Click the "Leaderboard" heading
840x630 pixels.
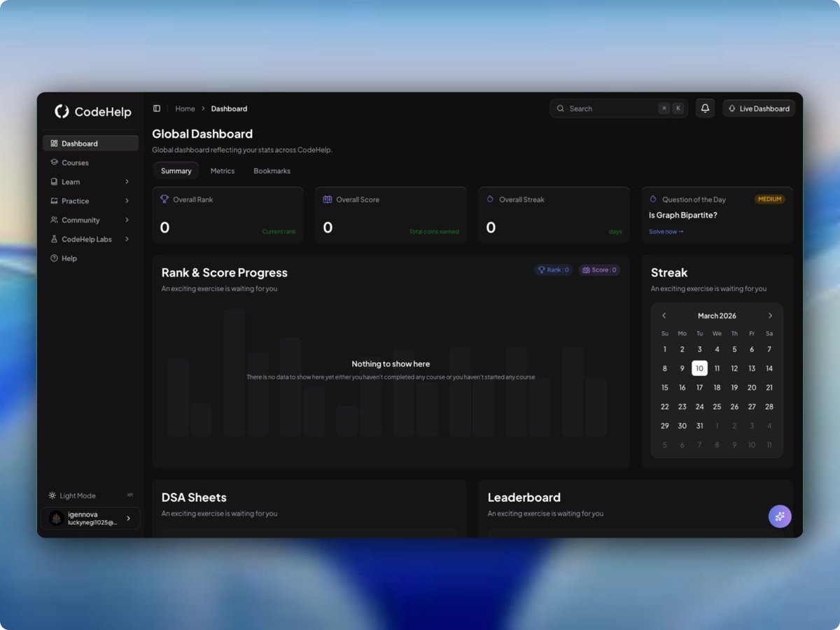coord(524,498)
